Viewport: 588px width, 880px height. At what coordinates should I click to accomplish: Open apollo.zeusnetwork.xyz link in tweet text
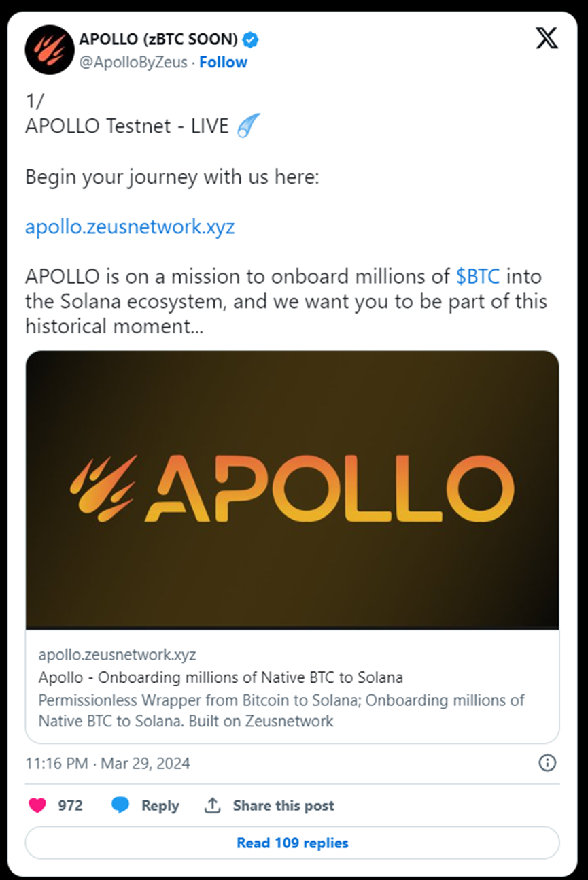click(130, 226)
